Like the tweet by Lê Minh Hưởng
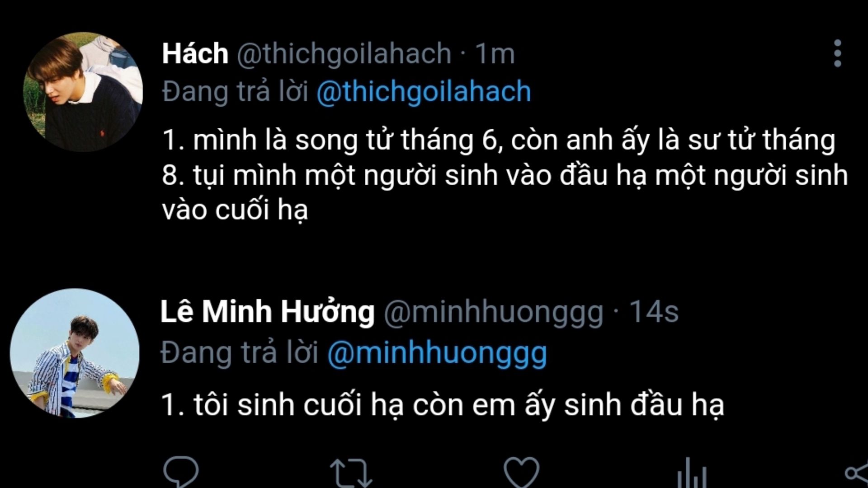Viewport: 868px width, 488px height. coord(521,473)
